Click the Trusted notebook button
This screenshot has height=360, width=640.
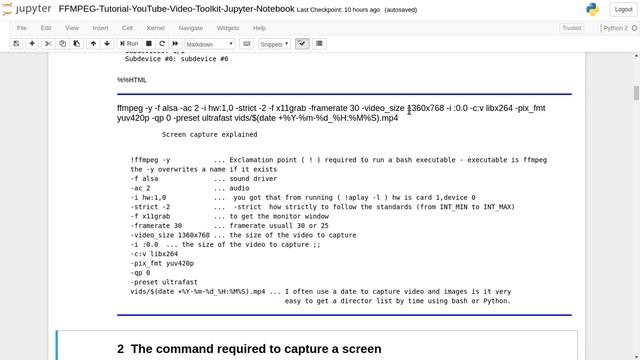[571, 28]
